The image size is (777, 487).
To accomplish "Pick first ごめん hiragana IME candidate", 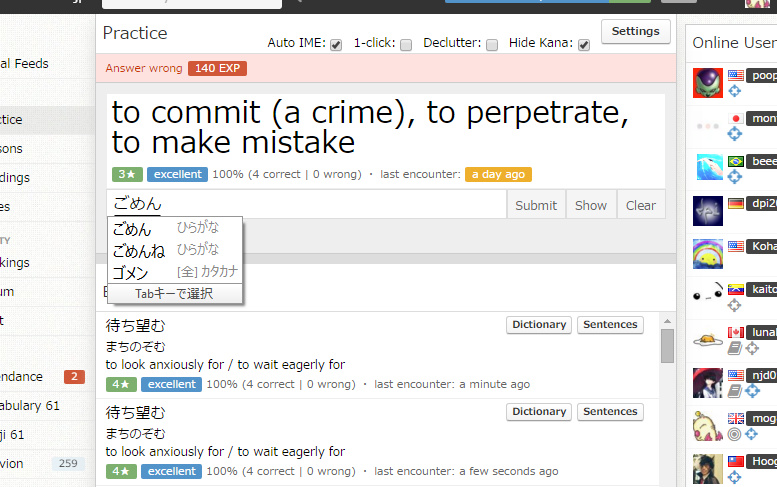I will pos(132,229).
